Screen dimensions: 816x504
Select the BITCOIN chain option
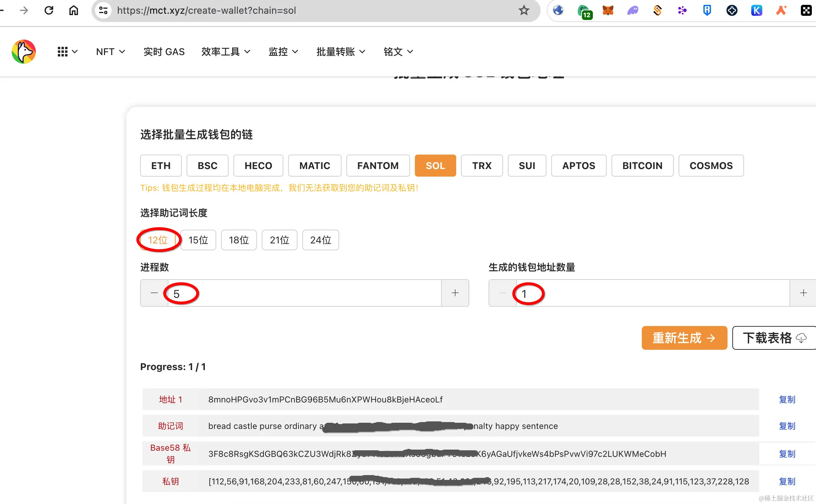coord(642,166)
